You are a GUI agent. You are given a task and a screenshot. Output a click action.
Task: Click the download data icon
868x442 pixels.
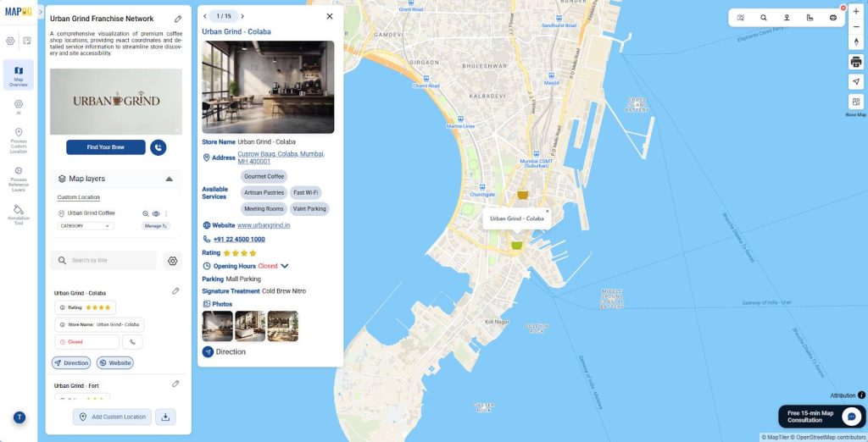click(165, 417)
